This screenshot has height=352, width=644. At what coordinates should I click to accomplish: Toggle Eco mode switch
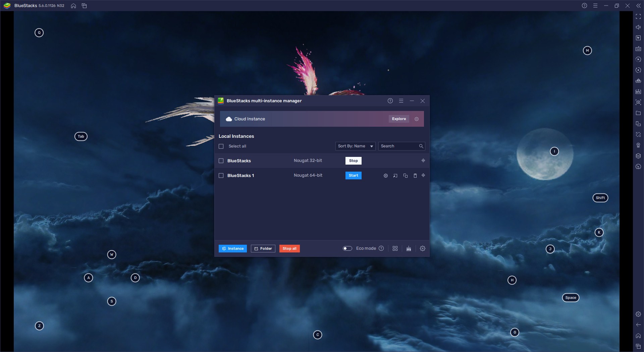347,248
